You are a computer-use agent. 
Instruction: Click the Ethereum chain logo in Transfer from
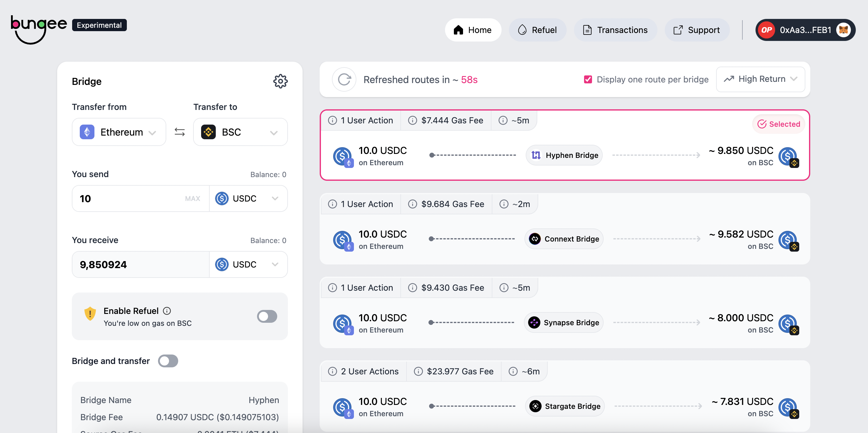click(x=87, y=132)
